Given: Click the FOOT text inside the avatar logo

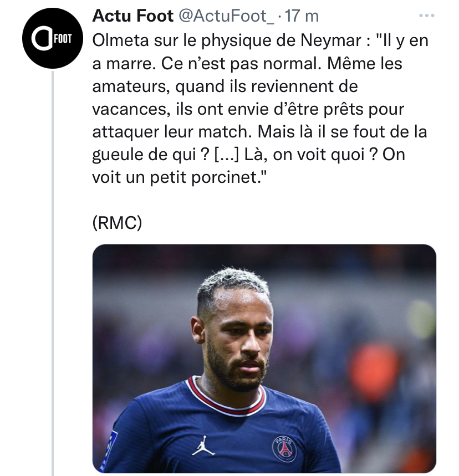Looking at the screenshot, I should coord(63,39).
